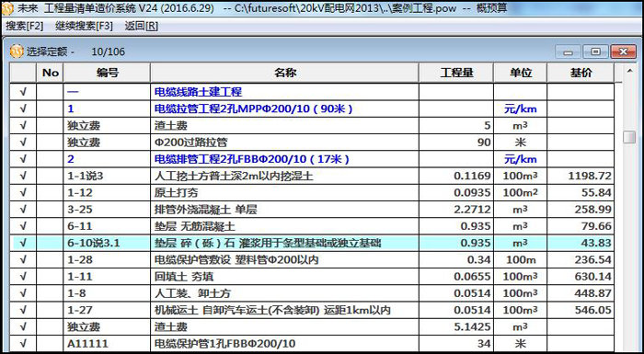Click the 工程量 column header
This screenshot has height=354, width=644.
pos(456,74)
